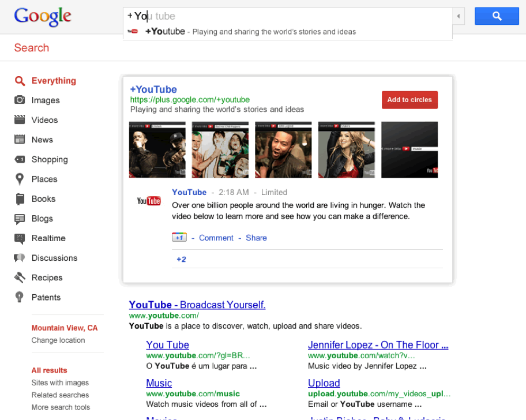Screen dimensions: 526x420
Task: Click the +2 count below the post
Action: point(181,259)
